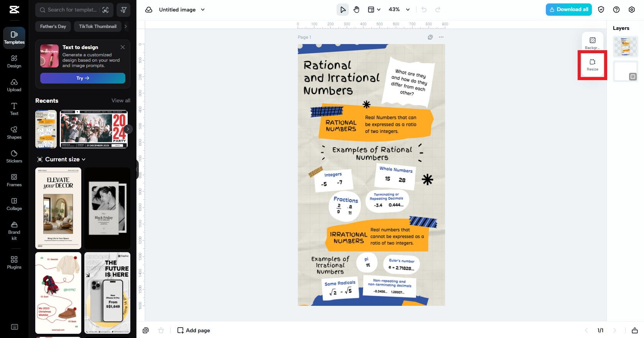Open the Stickers panel

[14, 156]
